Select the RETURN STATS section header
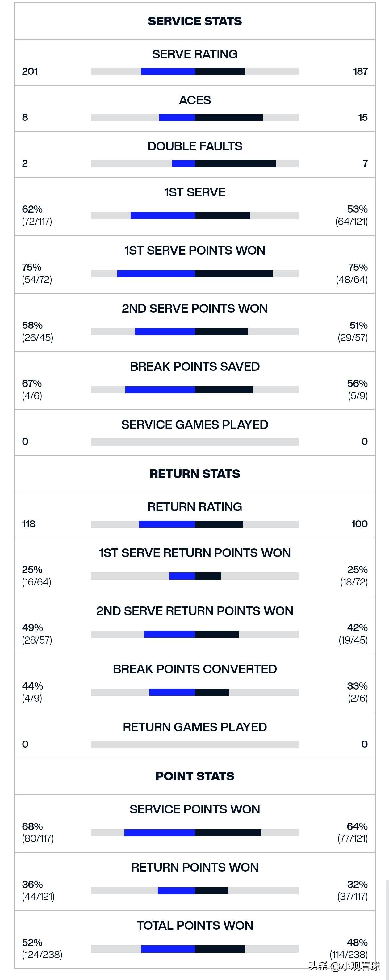This screenshot has width=389, height=980. pos(195,474)
